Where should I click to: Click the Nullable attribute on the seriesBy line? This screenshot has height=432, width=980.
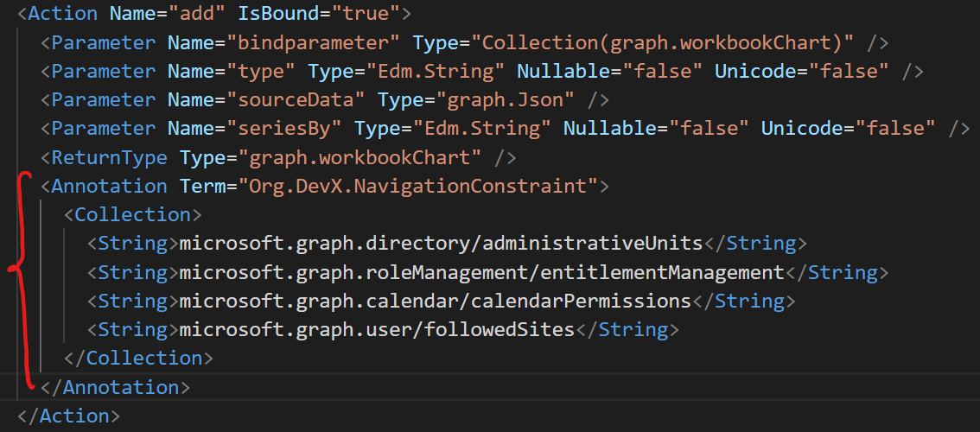click(610, 128)
